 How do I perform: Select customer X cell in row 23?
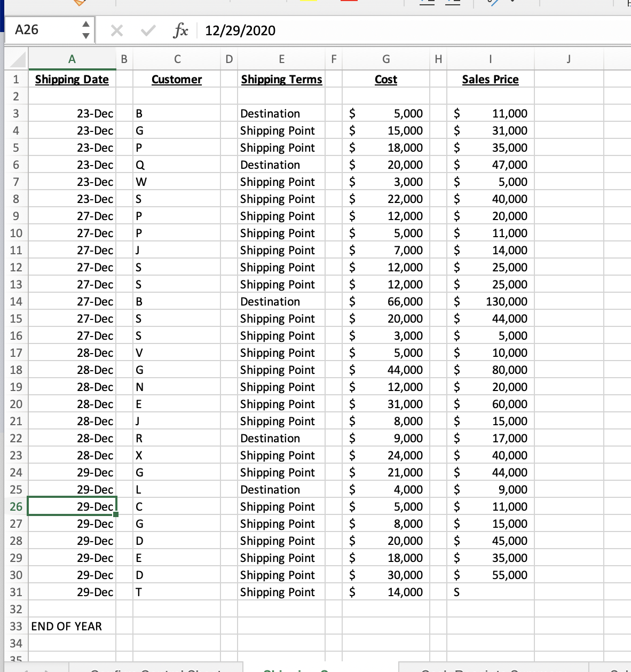coord(177,455)
